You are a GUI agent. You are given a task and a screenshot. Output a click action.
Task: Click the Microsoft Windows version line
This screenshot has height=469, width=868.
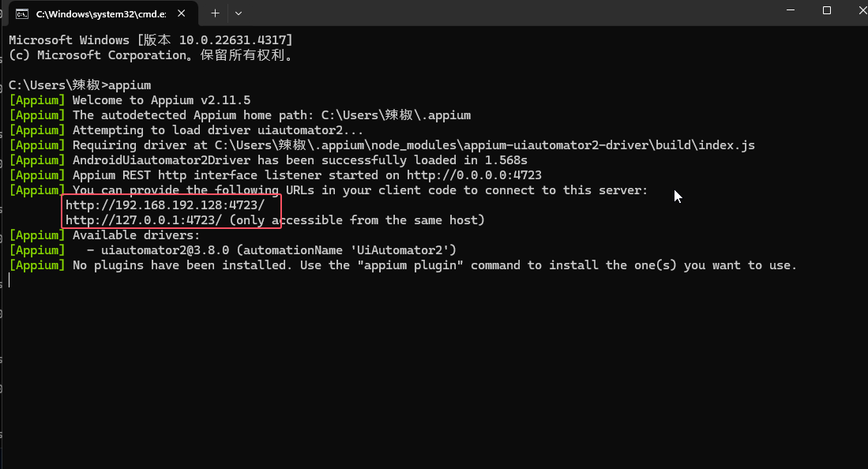click(x=150, y=39)
